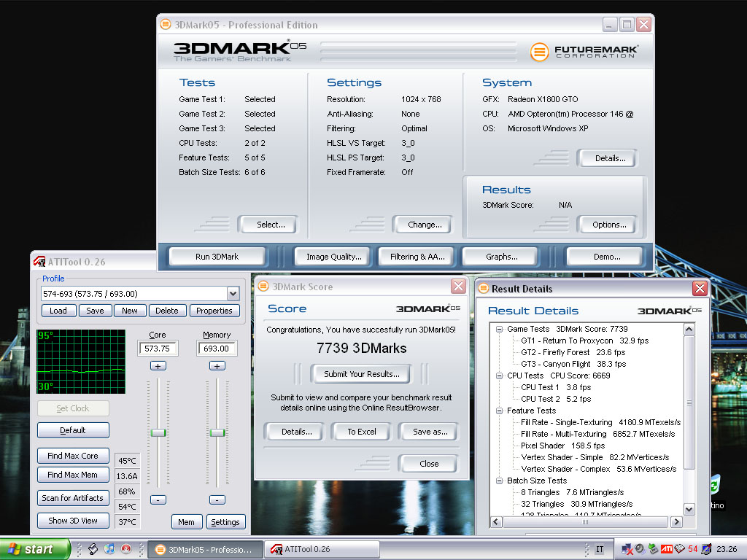Viewport: 747px width, 560px height.
Task: Click Find Max Mem
Action: tap(73, 475)
